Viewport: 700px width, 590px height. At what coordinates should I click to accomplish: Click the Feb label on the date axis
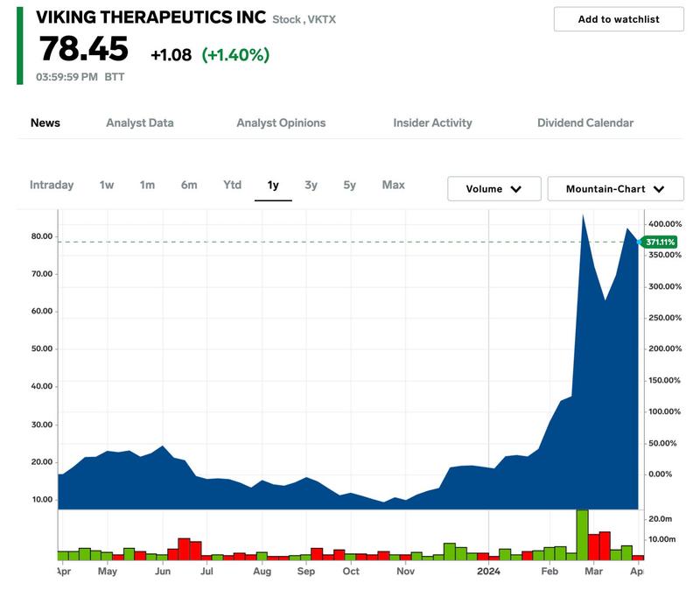[549, 572]
